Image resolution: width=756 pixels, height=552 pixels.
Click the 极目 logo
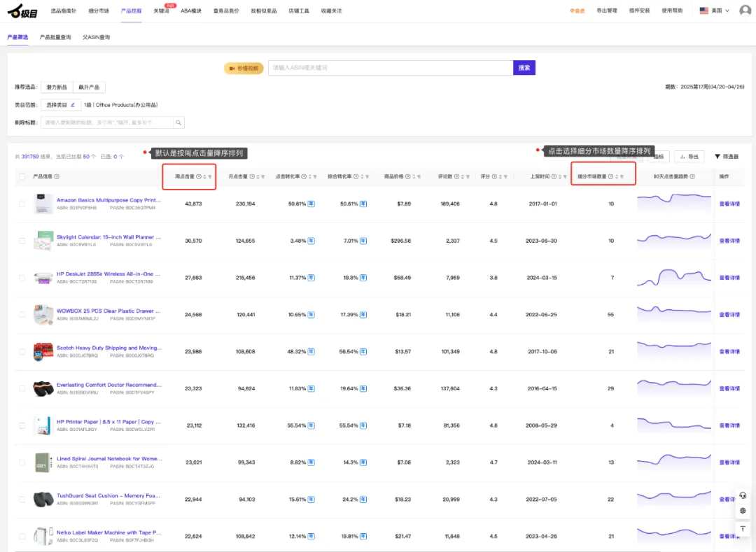click(22, 12)
